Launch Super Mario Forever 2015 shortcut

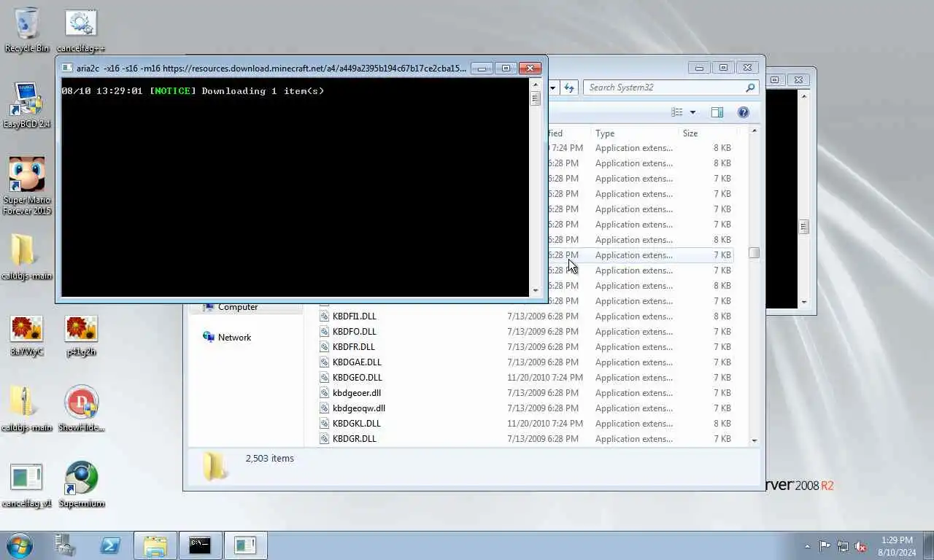pyautogui.click(x=26, y=185)
